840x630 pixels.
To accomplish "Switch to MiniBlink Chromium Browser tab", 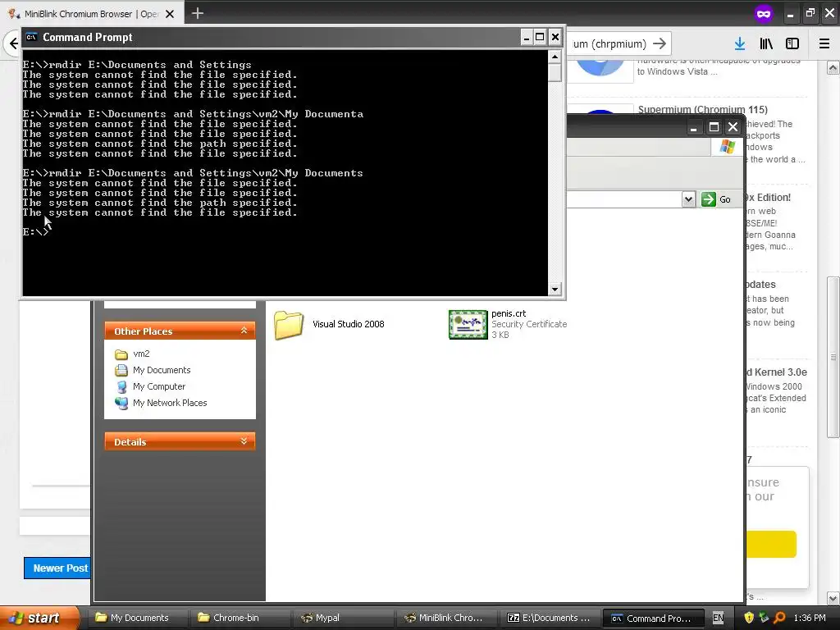I will click(92, 14).
